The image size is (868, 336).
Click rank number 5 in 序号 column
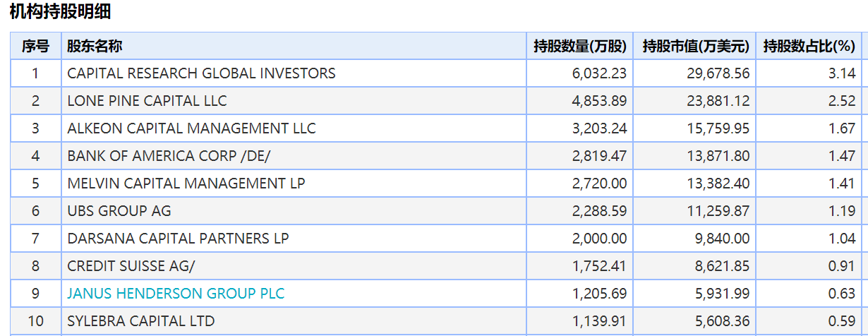point(35,184)
